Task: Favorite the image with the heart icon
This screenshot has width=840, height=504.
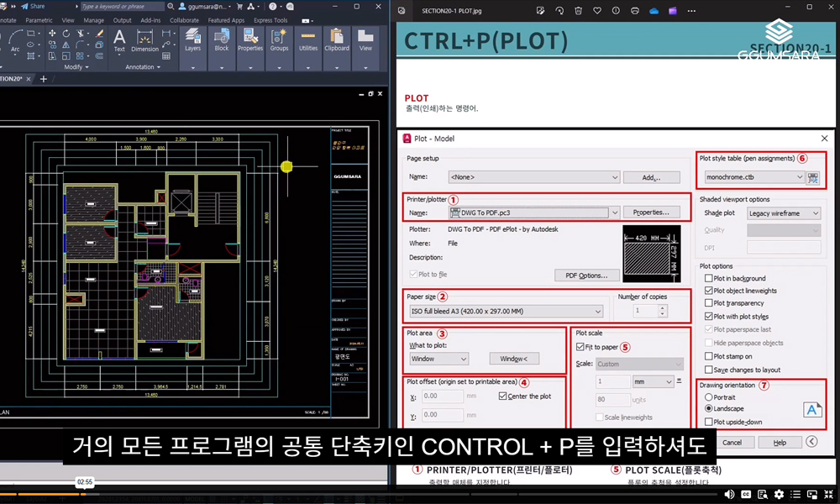Action: point(598,11)
